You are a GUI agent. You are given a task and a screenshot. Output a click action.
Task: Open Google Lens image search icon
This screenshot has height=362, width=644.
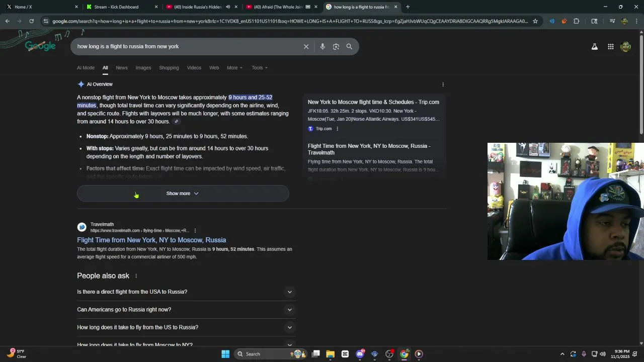pos(336,46)
